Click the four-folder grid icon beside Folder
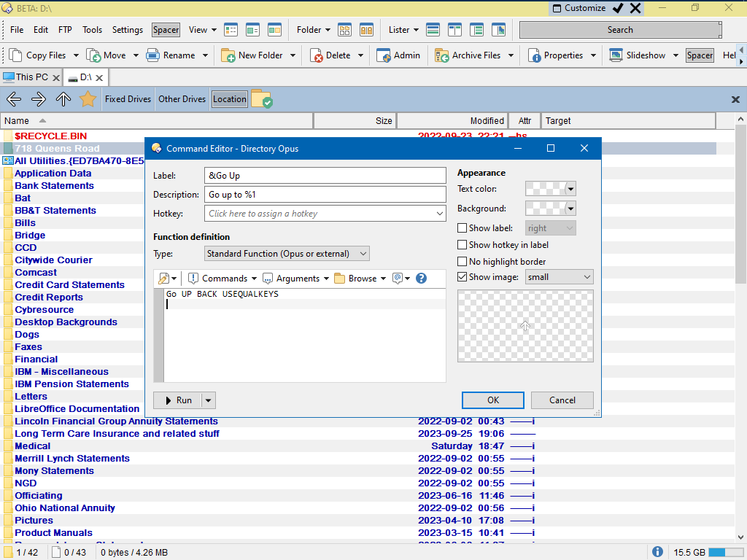747x560 pixels. click(x=344, y=30)
